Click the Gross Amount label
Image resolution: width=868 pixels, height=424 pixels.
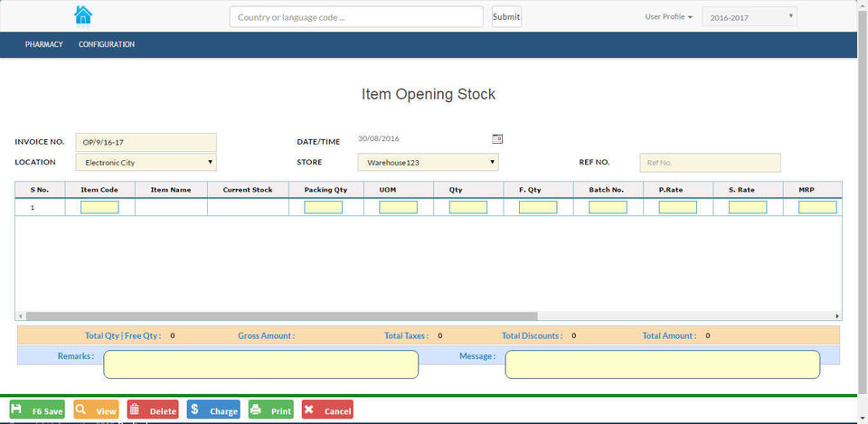tap(266, 335)
